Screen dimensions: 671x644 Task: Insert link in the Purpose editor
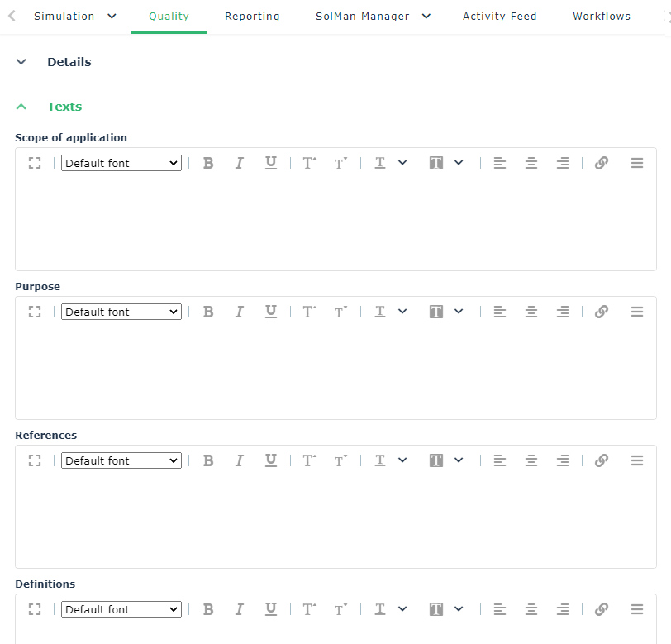coord(602,312)
